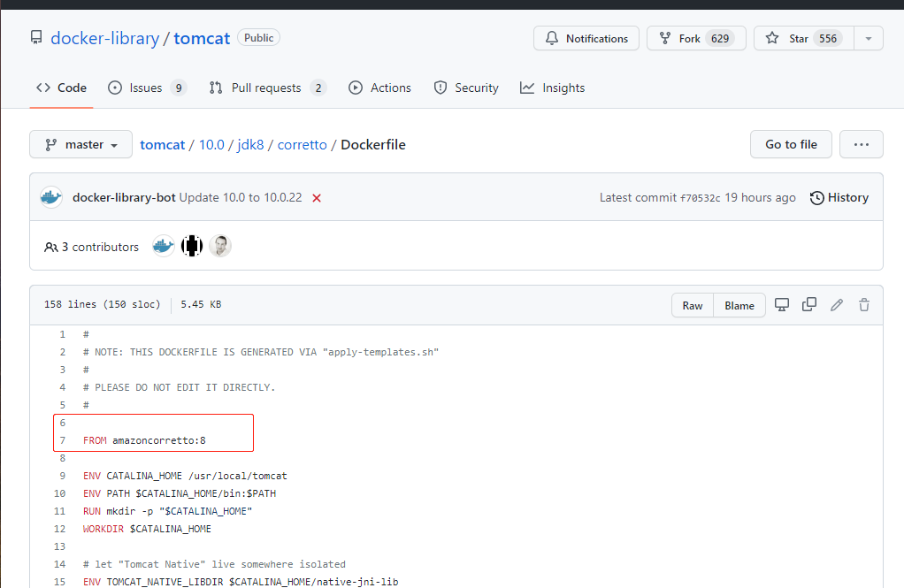Open the Blame view
904x588 pixels.
[739, 306]
